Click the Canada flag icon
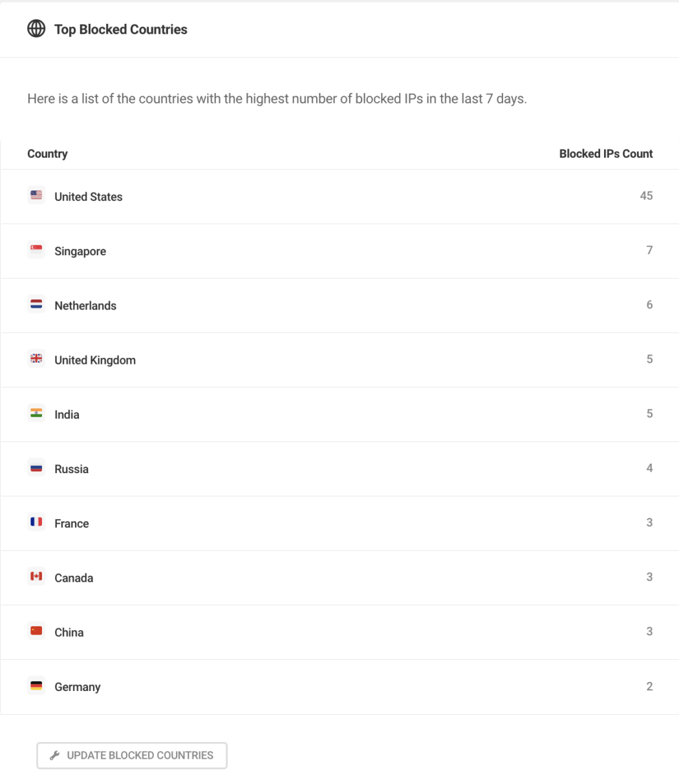Image resolution: width=679 pixels, height=784 pixels. 36,576
